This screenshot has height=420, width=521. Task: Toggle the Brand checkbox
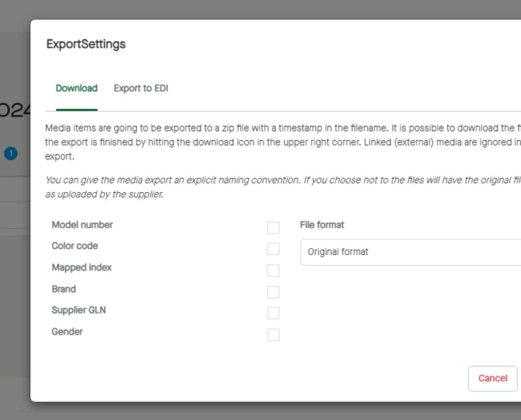click(x=273, y=292)
